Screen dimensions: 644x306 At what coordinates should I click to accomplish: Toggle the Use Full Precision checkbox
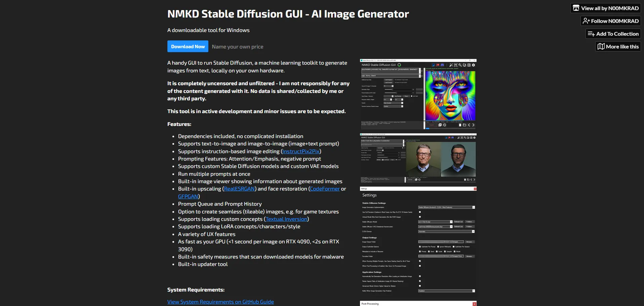420,212
